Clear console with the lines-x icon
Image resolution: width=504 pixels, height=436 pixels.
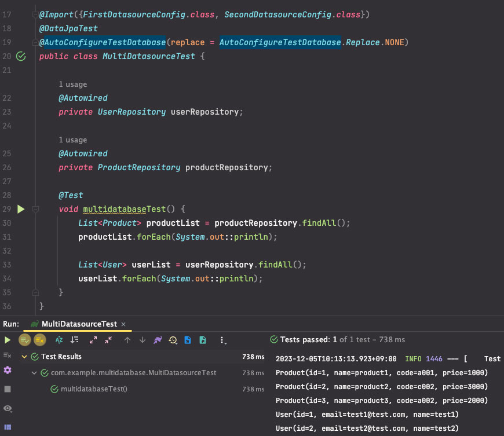8,356
